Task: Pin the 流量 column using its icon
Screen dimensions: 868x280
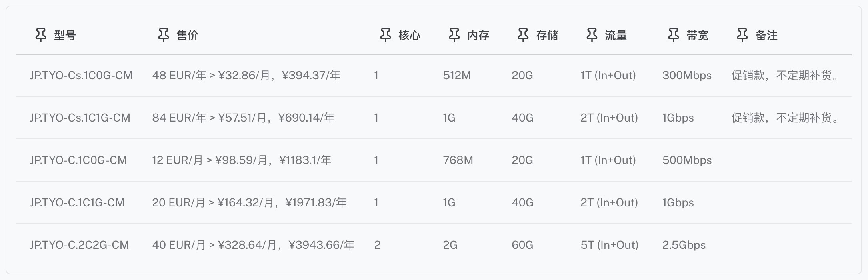Action: coord(592,35)
